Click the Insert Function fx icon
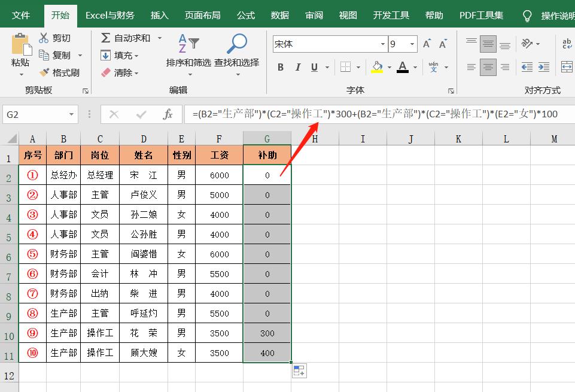This screenshot has width=575, height=392. pyautogui.click(x=168, y=114)
